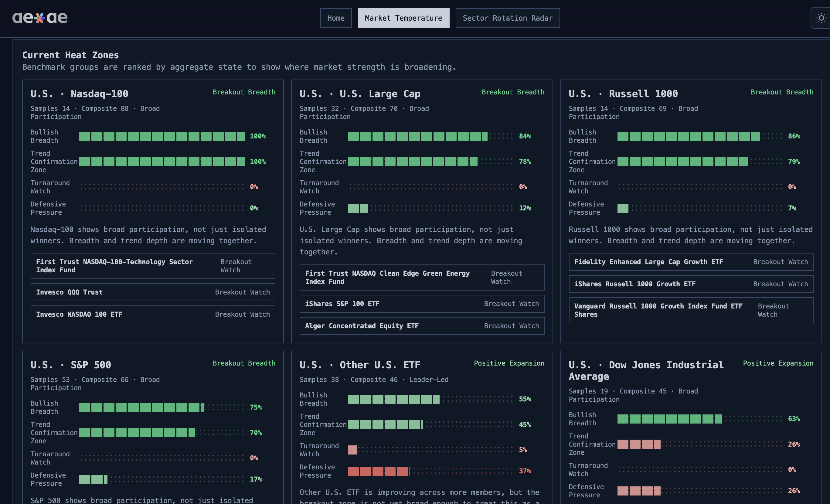
Task: Open Fidelity Enhanced Large Cap Growth ETF row
Action: click(691, 262)
